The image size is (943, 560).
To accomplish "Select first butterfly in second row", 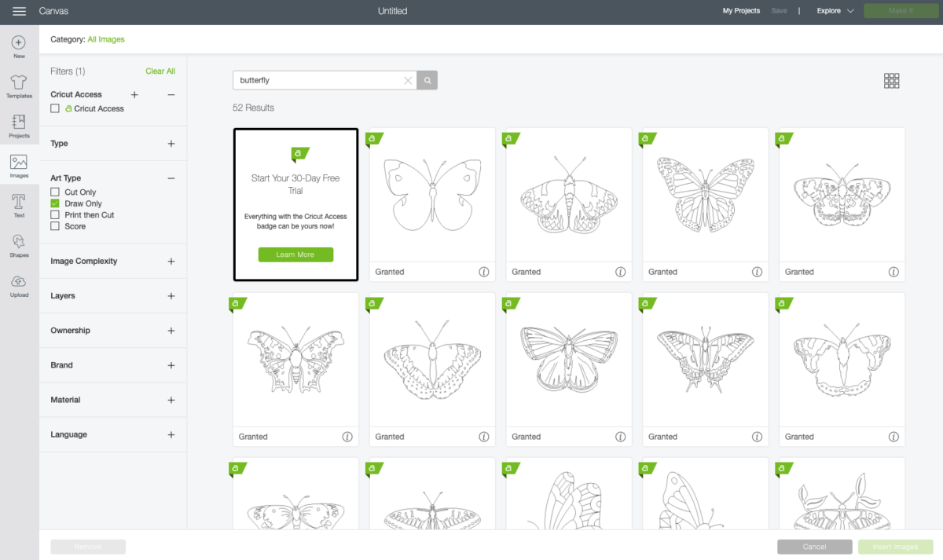I will pyautogui.click(x=295, y=360).
